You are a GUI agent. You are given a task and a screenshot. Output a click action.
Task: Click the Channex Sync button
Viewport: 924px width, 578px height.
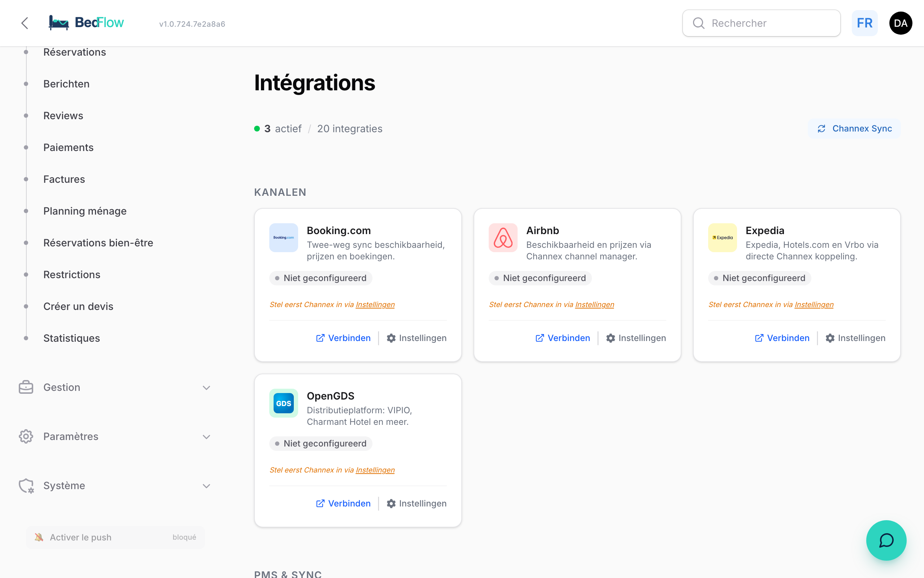tap(854, 129)
